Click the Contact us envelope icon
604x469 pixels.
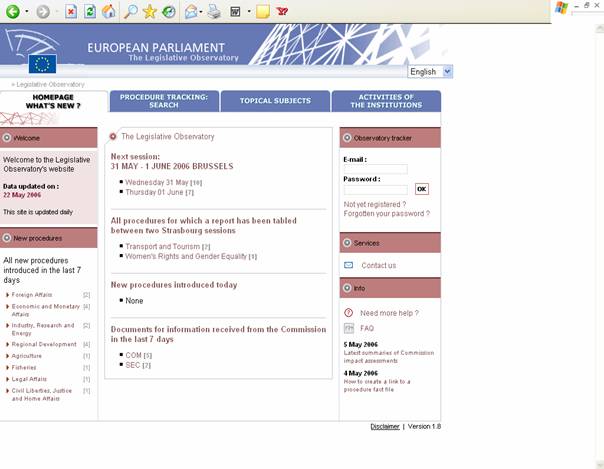click(x=348, y=265)
